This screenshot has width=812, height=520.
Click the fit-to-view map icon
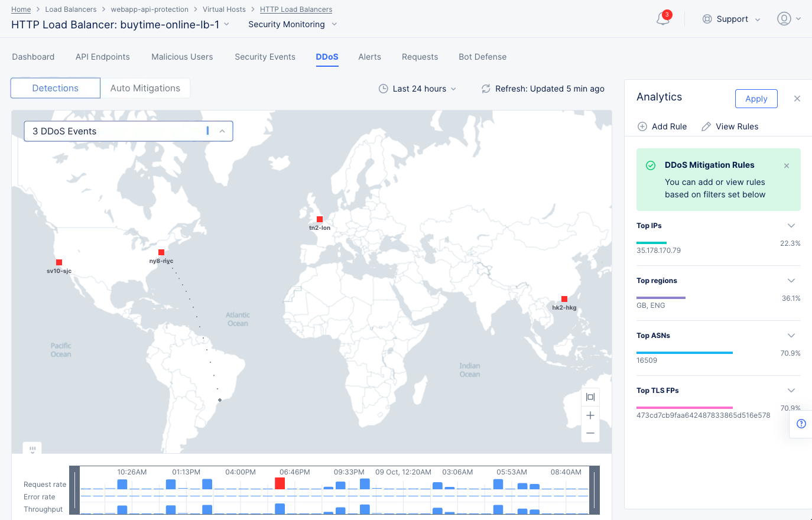coord(590,396)
